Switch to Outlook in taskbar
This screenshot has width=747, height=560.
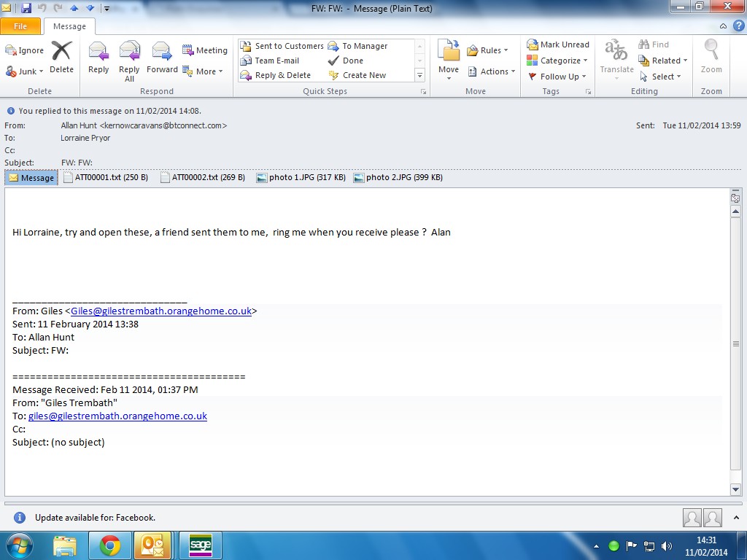tap(153, 545)
